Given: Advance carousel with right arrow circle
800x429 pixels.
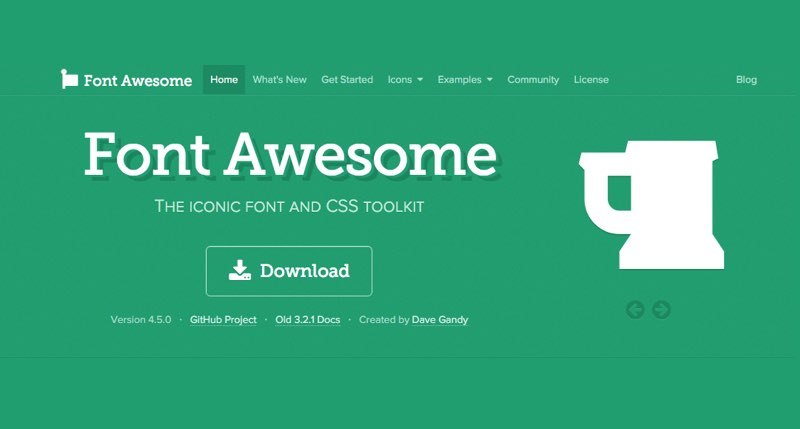Looking at the screenshot, I should tap(661, 310).
